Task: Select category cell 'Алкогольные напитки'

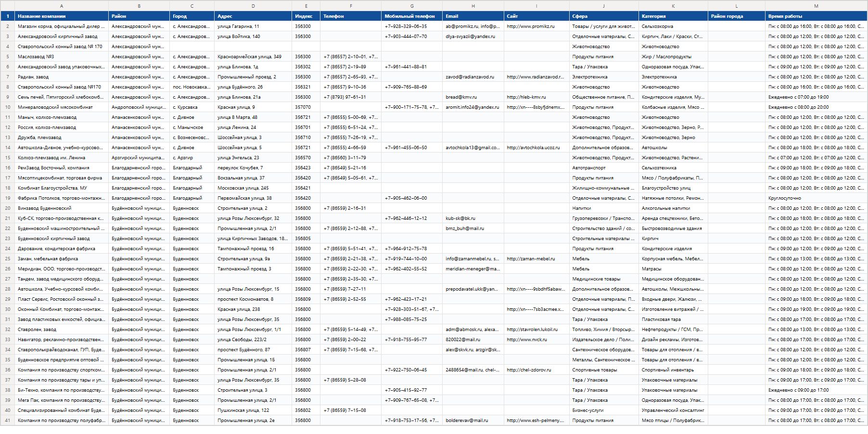Action: pos(673,208)
